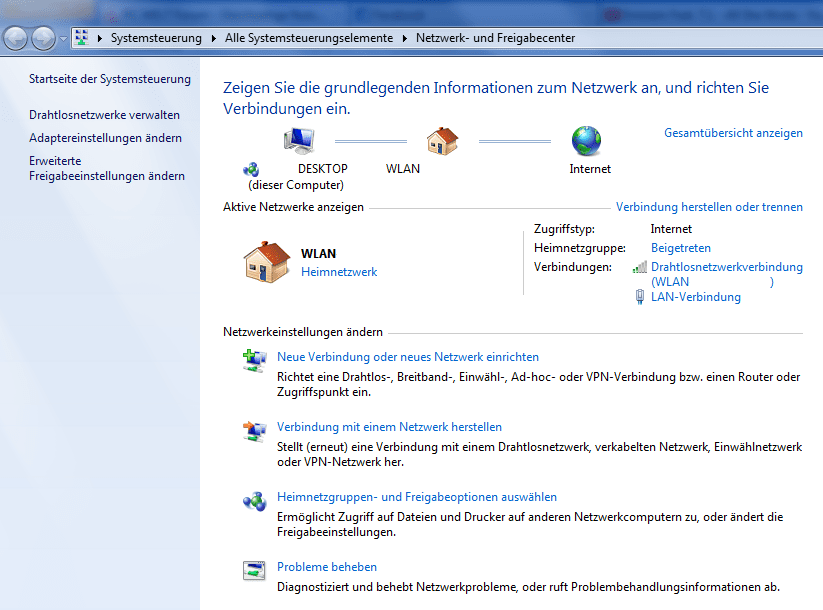Click the Forward navigation arrow button
This screenshot has height=610, width=823.
click(x=43, y=38)
